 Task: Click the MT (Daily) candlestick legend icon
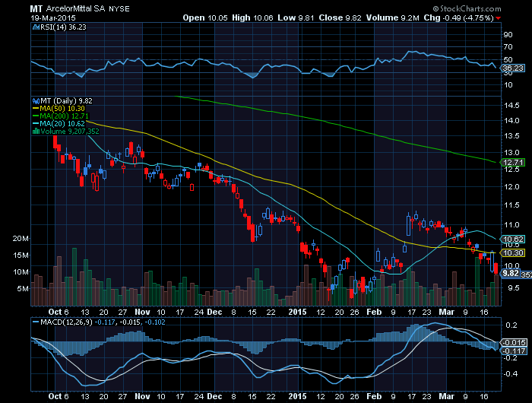36,101
